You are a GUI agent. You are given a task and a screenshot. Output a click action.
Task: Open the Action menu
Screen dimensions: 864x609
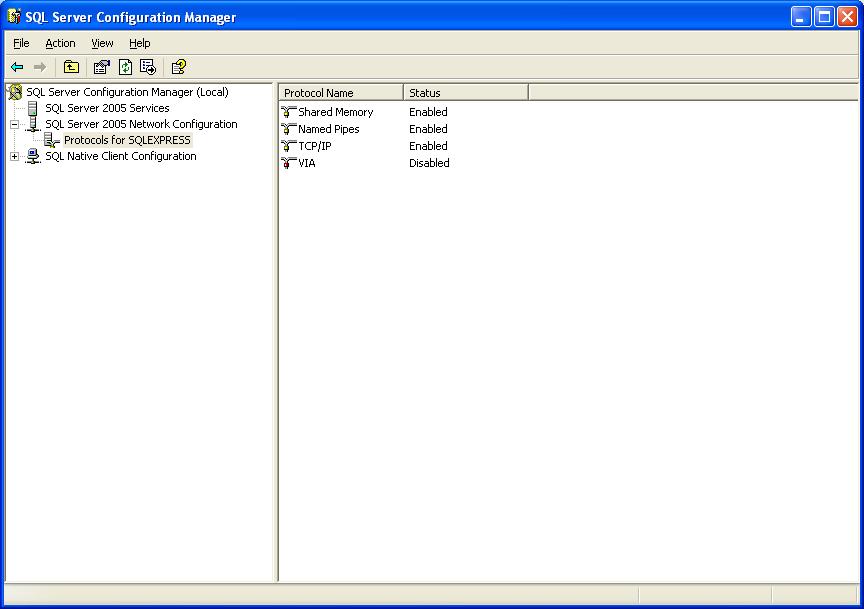coord(60,43)
